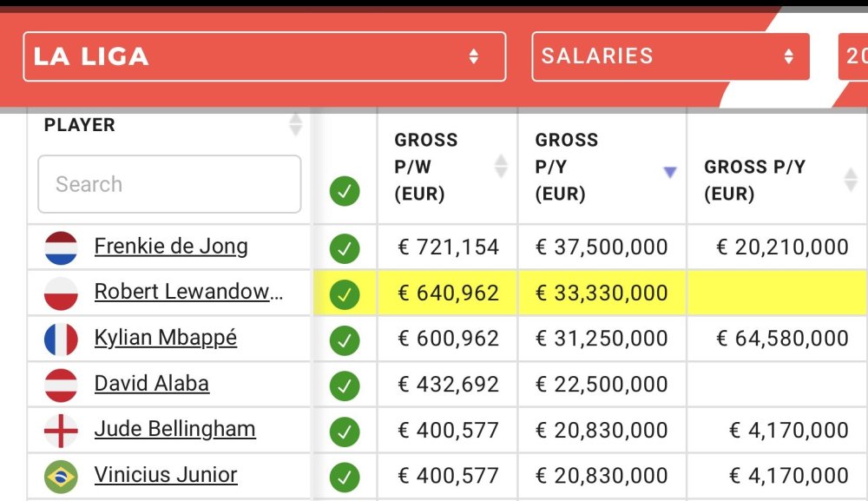Sort the last Gross P/Y column
Image resolution: width=868 pixels, height=501 pixels.
click(851, 180)
